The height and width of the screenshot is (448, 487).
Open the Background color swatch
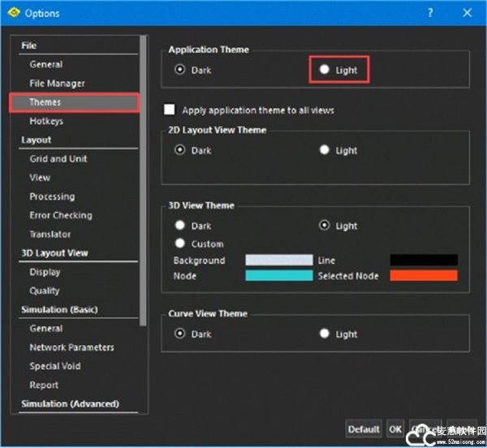point(278,261)
